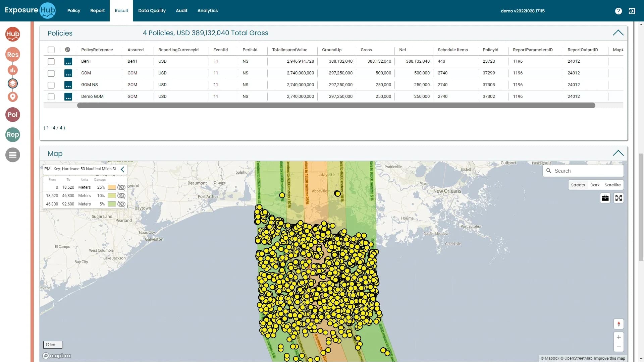Check the Ben1 policy row checkbox

click(x=51, y=62)
